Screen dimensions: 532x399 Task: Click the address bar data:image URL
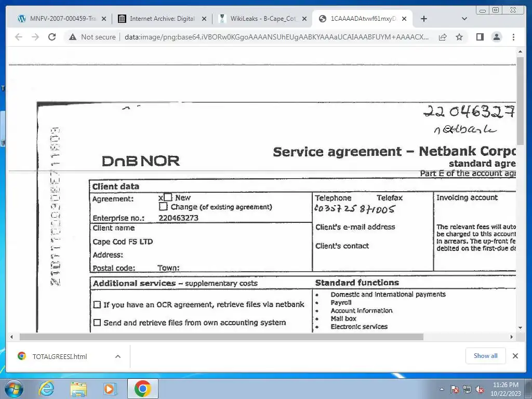tap(276, 37)
